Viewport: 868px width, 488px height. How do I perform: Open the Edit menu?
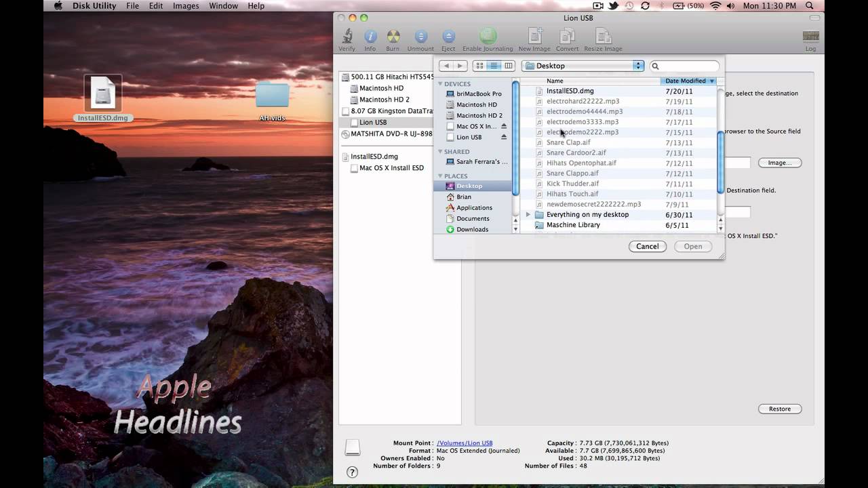coord(156,6)
